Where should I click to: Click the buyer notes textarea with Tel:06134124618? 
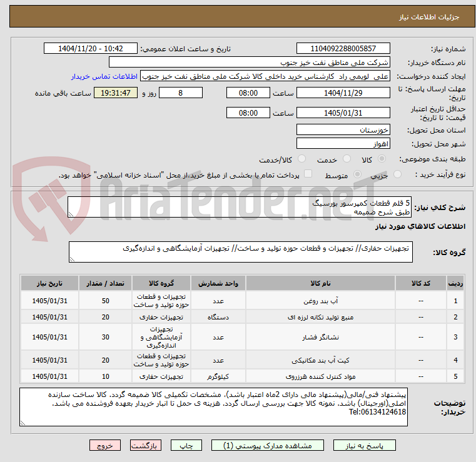pyautogui.click(x=213, y=407)
